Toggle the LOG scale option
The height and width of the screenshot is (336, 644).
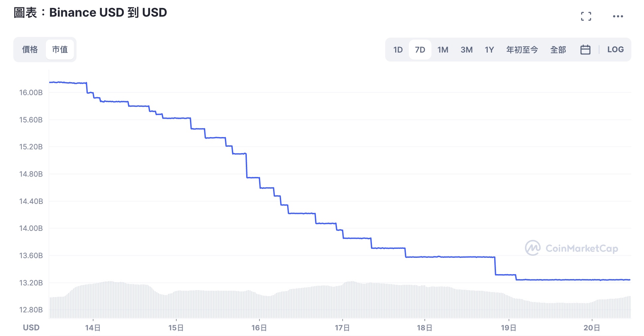coord(615,50)
